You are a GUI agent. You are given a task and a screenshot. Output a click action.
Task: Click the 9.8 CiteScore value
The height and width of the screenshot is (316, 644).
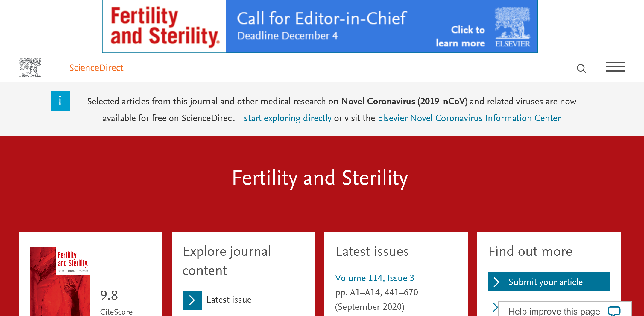[x=109, y=296]
